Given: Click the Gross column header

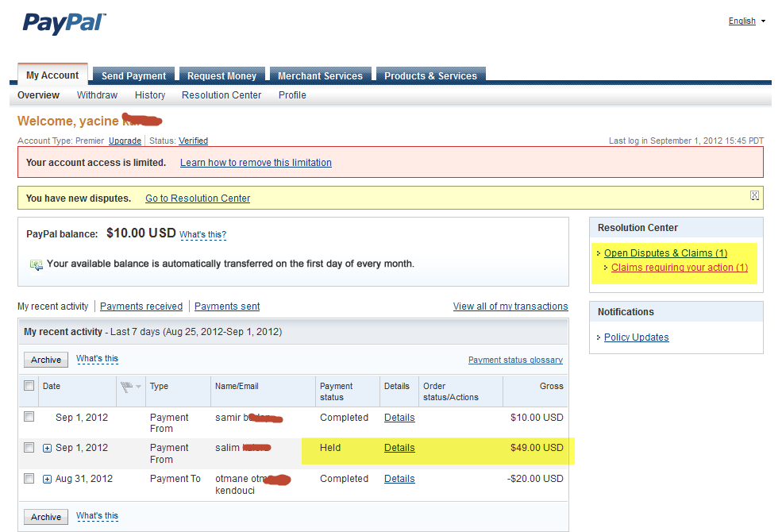Looking at the screenshot, I should tap(551, 386).
